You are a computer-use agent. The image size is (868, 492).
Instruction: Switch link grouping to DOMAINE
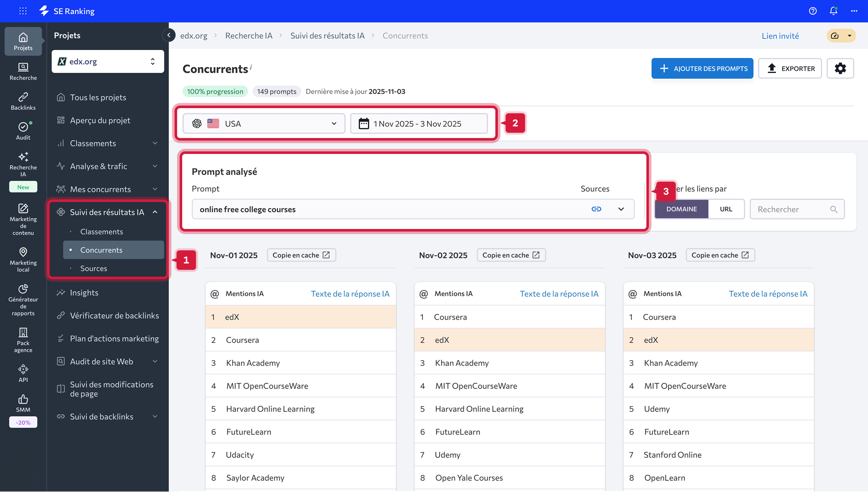(681, 209)
